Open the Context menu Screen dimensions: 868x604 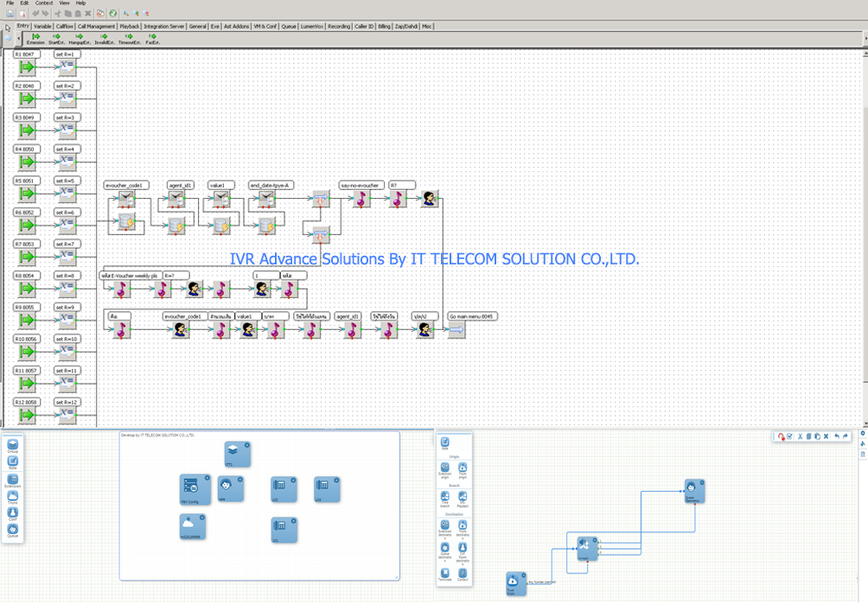click(x=44, y=3)
